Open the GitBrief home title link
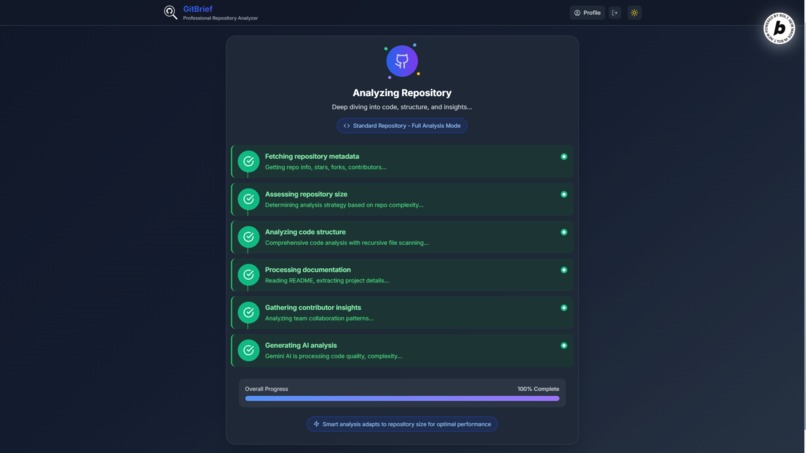The width and height of the screenshot is (806, 453). (197, 9)
